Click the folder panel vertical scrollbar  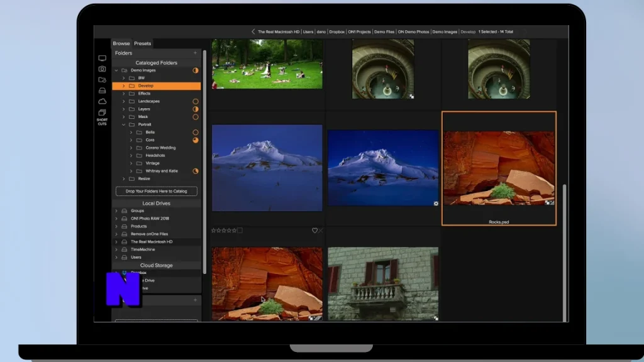click(204, 162)
